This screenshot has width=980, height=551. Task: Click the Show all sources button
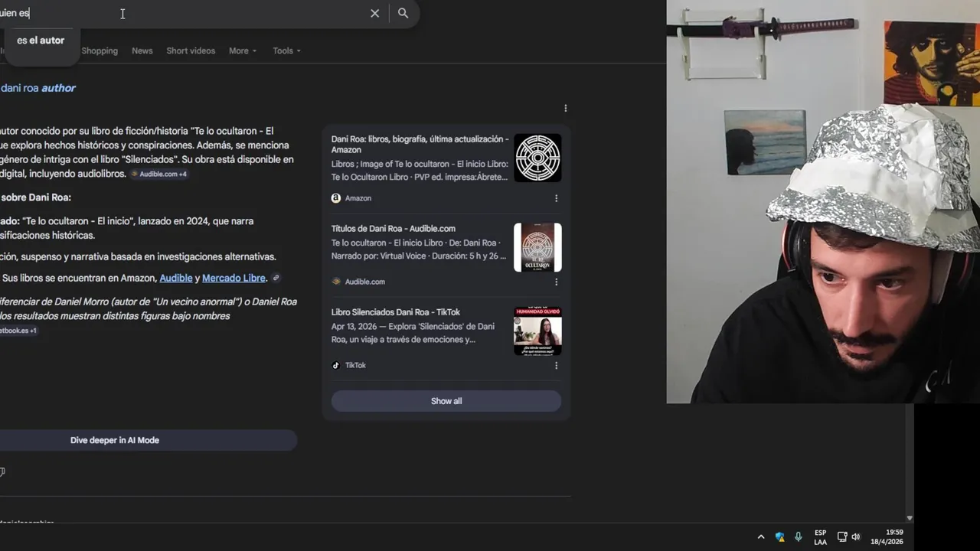(x=446, y=401)
